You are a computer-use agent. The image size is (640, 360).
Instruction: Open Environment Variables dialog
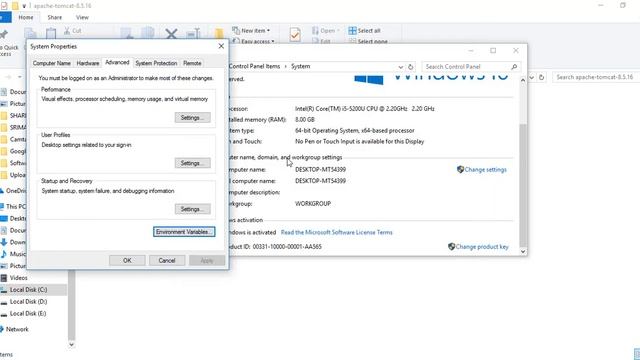[x=184, y=232]
